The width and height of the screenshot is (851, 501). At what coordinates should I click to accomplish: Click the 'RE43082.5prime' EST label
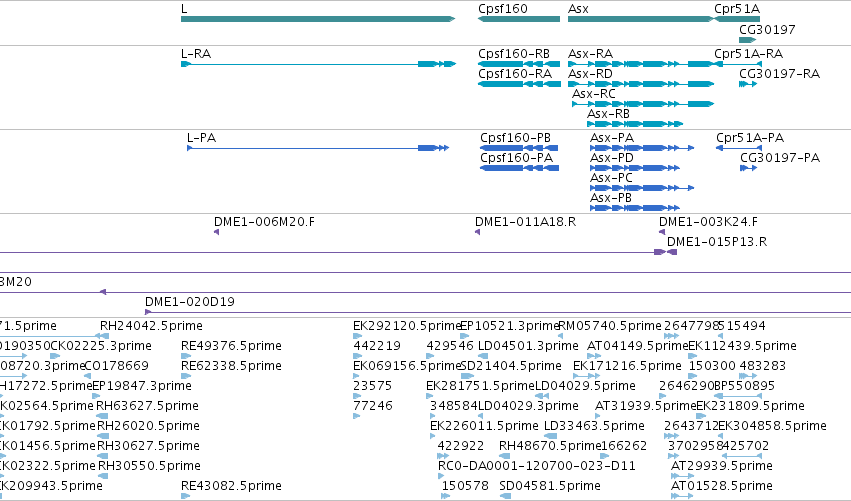point(231,486)
